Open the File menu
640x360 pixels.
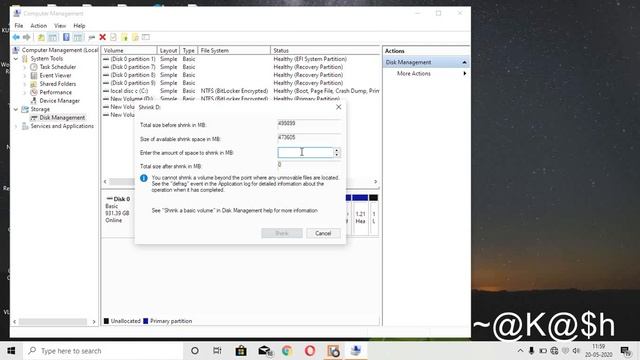pyautogui.click(x=19, y=26)
